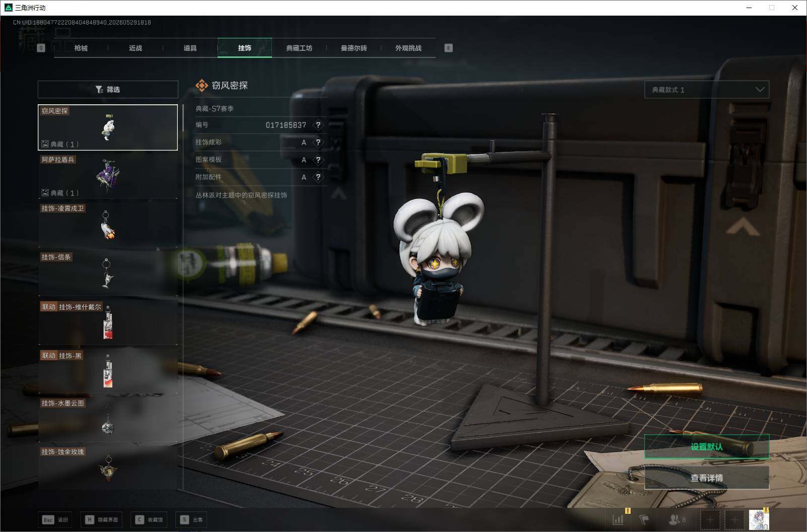Select the 联动 挂饰-维什戴尔 charm
Image resolution: width=807 pixels, height=532 pixels.
(108, 322)
